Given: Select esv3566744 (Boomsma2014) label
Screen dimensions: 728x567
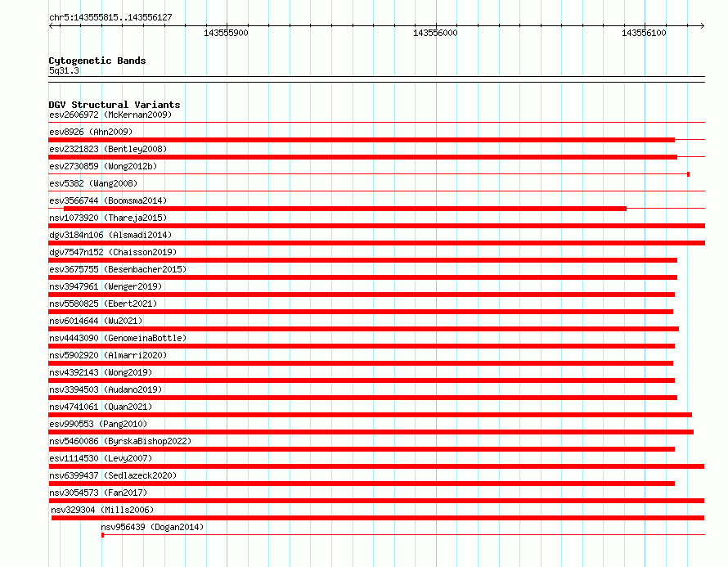Looking at the screenshot, I should 108,200.
